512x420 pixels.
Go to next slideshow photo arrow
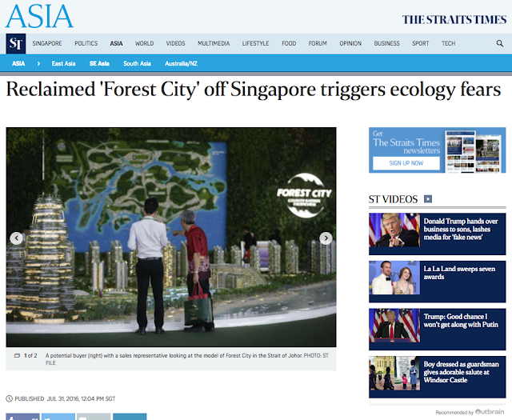[x=326, y=238]
